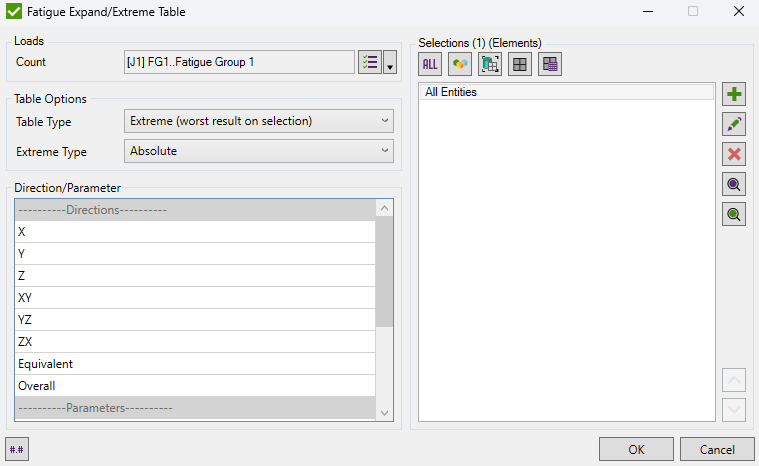Delete selection with the red X icon
The image size is (759, 466).
pos(735,155)
